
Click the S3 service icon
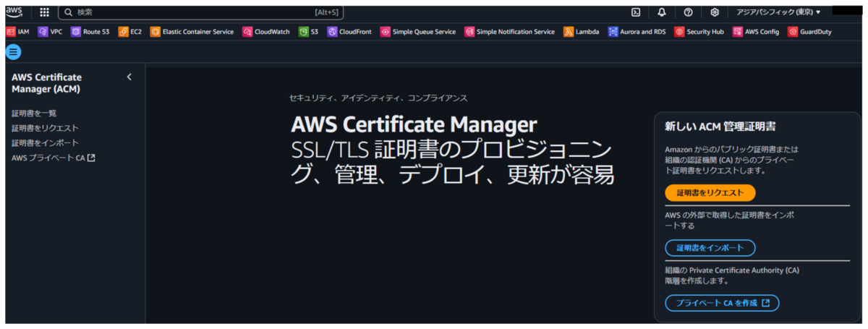[304, 32]
